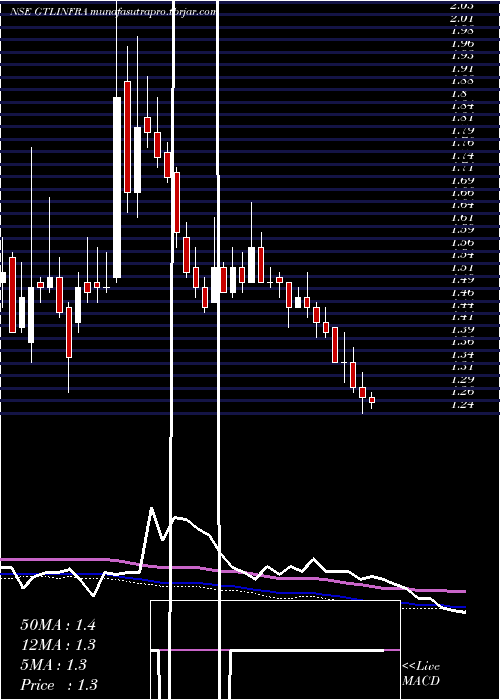
Task: Click the 1.34 price axis label
Action: tap(462, 355)
